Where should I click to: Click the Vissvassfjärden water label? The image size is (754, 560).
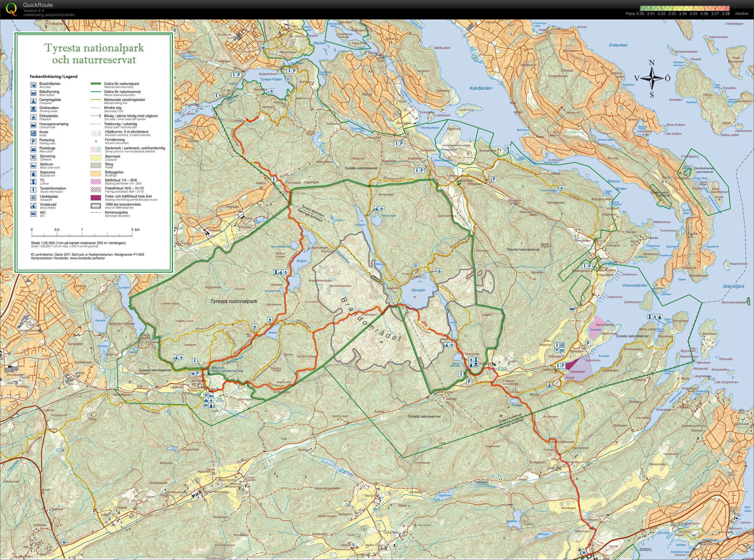[635, 285]
